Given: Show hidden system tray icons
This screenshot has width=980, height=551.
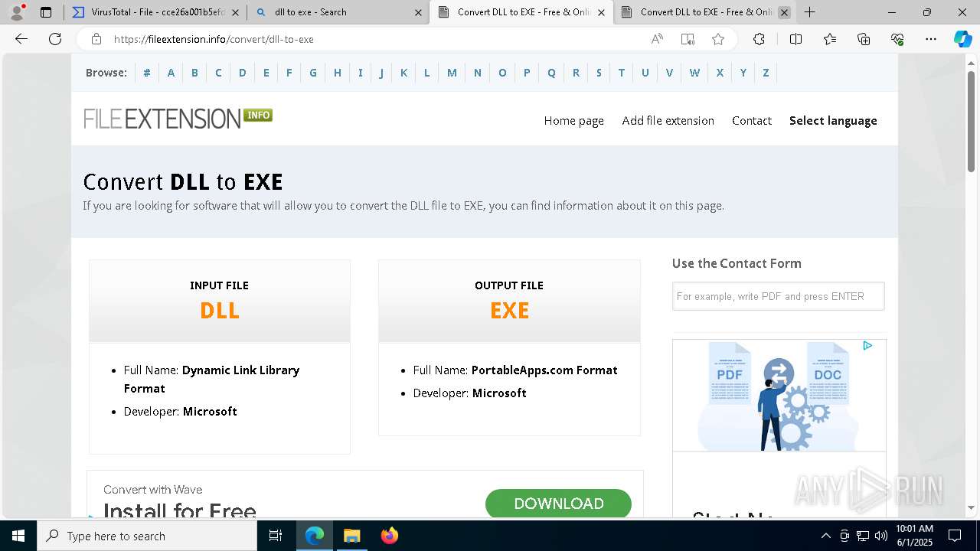Looking at the screenshot, I should click(x=825, y=536).
